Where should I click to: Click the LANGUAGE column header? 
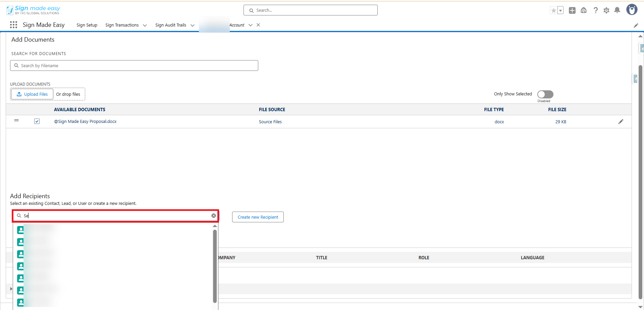[x=533, y=258]
